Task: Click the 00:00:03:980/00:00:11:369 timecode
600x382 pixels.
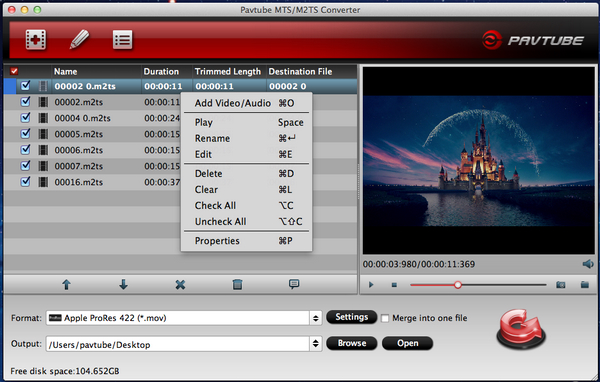Action: coord(419,264)
